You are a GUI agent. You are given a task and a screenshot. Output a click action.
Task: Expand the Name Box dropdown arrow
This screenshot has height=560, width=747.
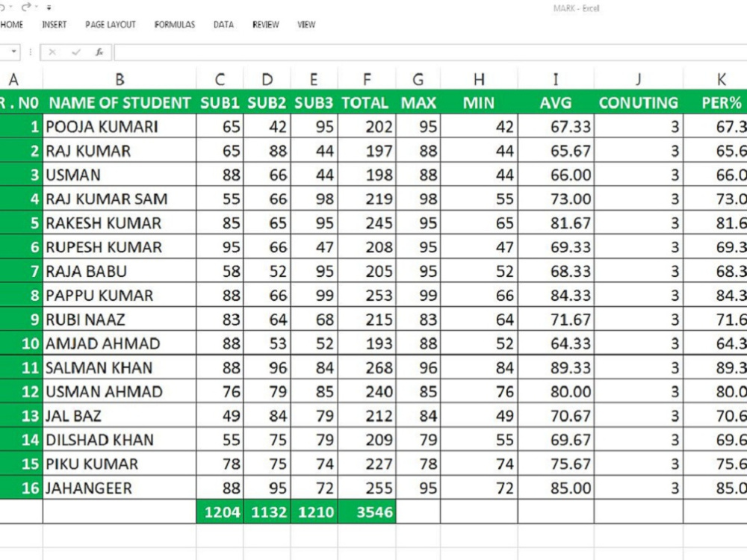click(13, 52)
